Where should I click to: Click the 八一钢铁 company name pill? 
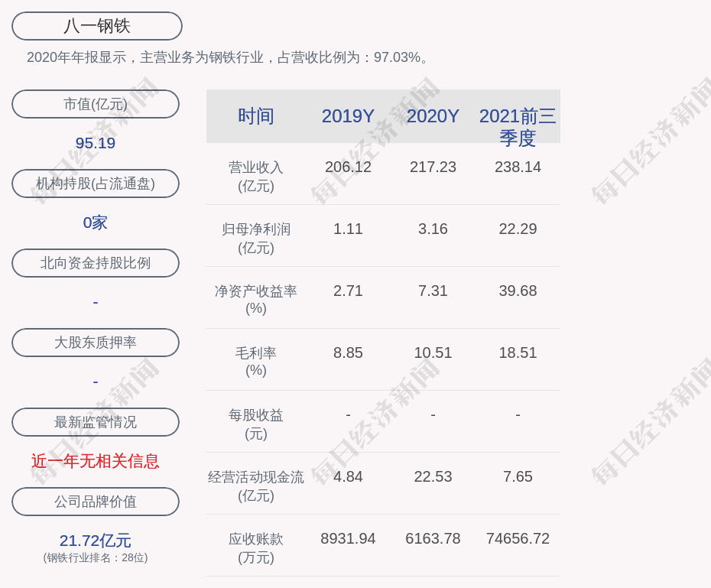pyautogui.click(x=97, y=26)
